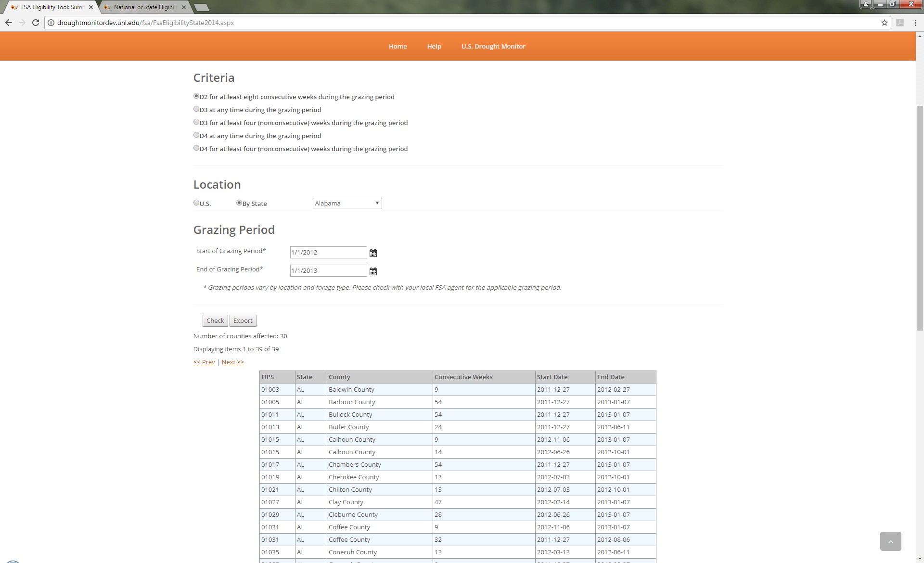Click the site information icon in address bar
The image size is (924, 563).
point(51,23)
